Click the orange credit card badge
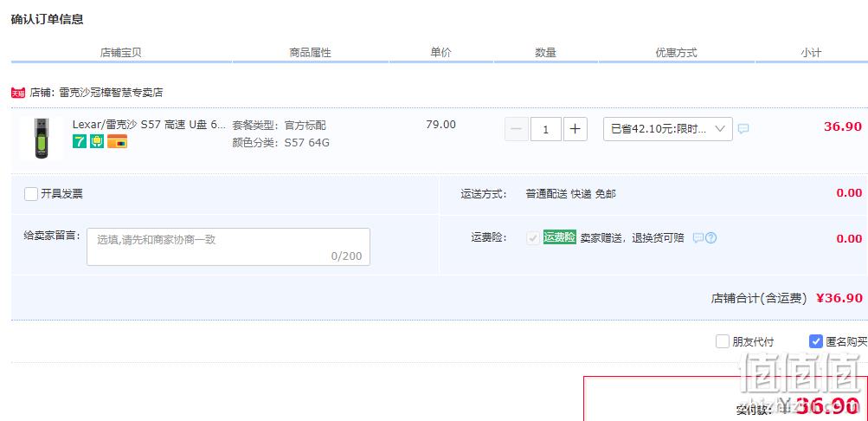The height and width of the screenshot is (421, 868). click(x=118, y=141)
